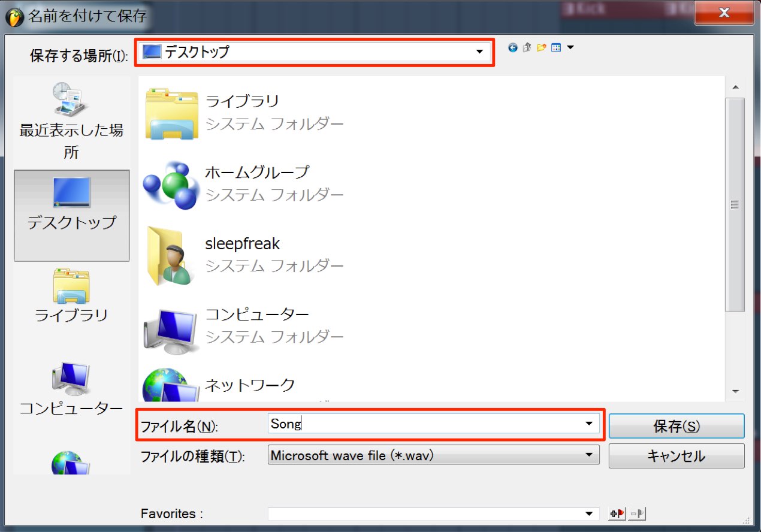Image resolution: width=761 pixels, height=532 pixels.
Task: Click the file list scroll down arrow
Action: 735,391
